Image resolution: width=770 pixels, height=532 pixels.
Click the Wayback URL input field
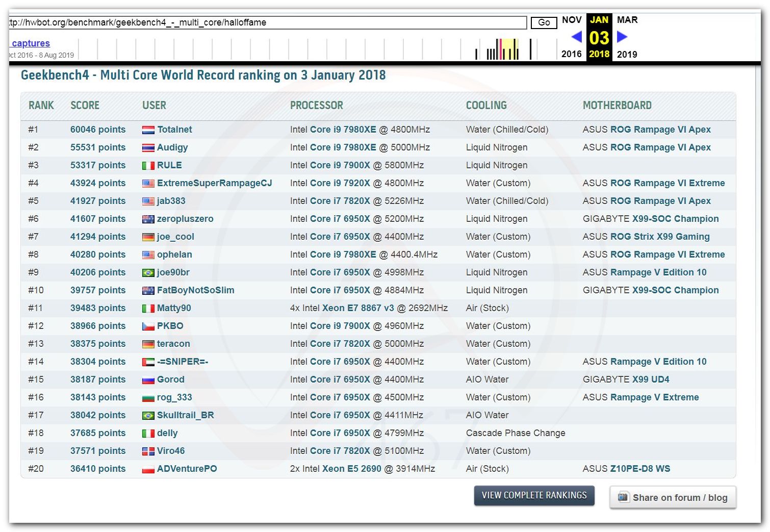point(268,22)
